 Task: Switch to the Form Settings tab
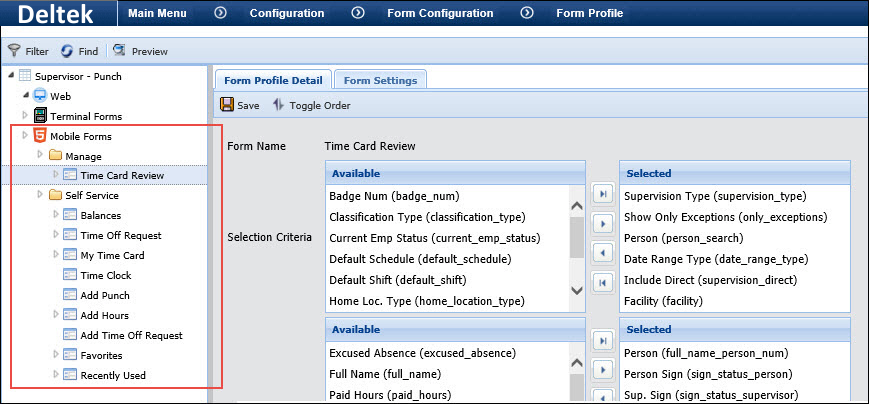point(379,80)
